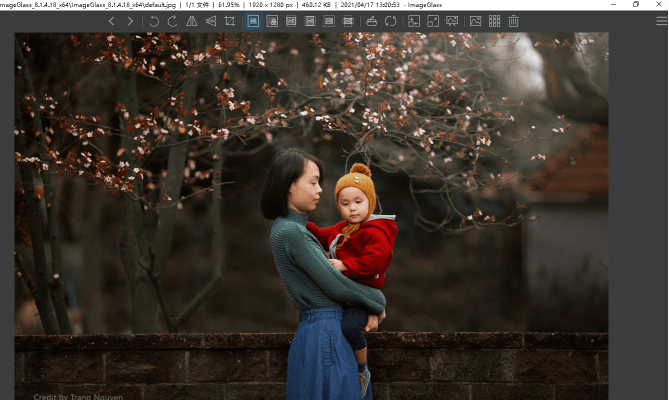Toggle the highlighted Auto Zoom mode
Screen dimensions: 669x400
pyautogui.click(x=253, y=21)
